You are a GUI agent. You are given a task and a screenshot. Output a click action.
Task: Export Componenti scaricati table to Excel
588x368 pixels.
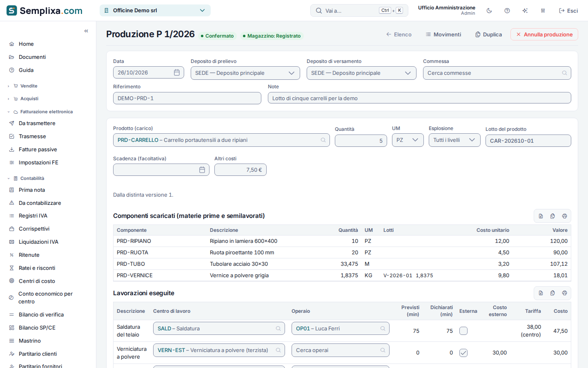click(541, 216)
